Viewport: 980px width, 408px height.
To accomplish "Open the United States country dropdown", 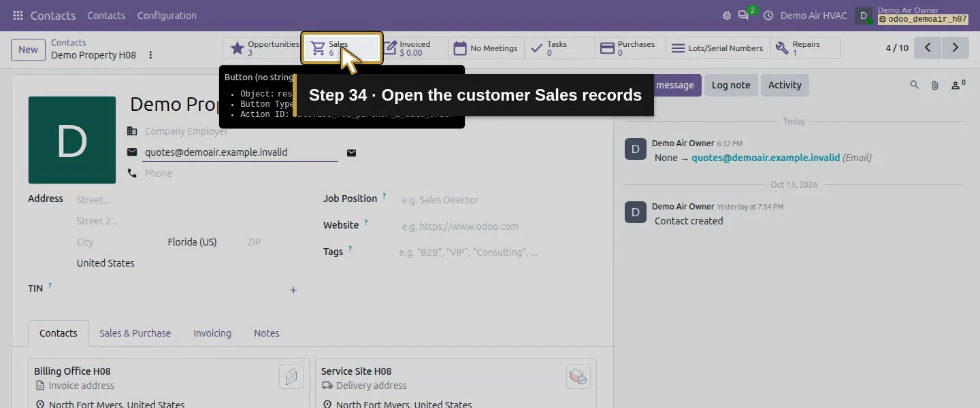I will tap(186, 263).
